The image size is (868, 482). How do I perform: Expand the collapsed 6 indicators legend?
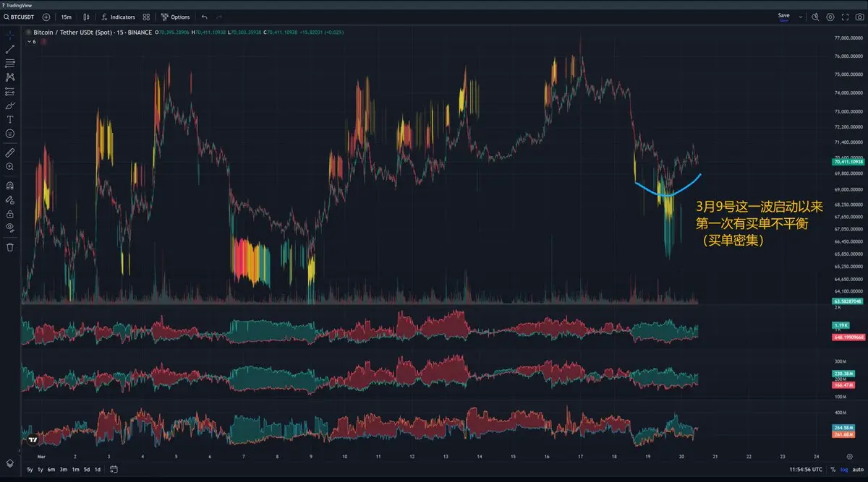click(31, 41)
